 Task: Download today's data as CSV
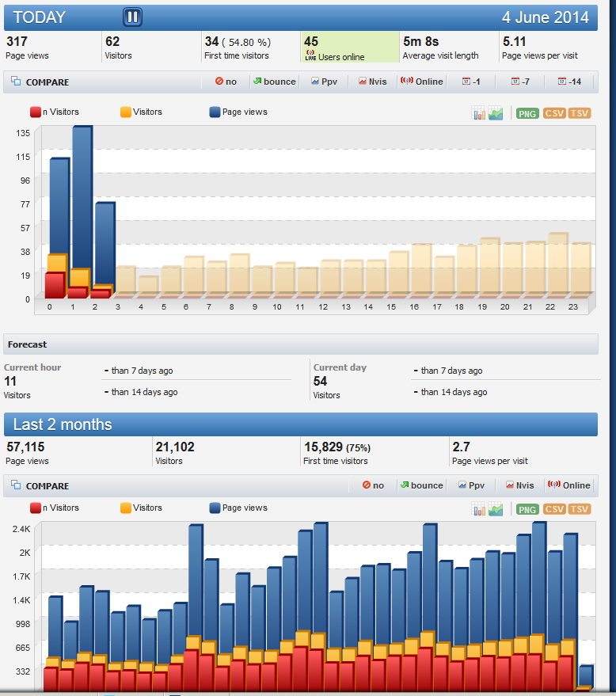554,113
